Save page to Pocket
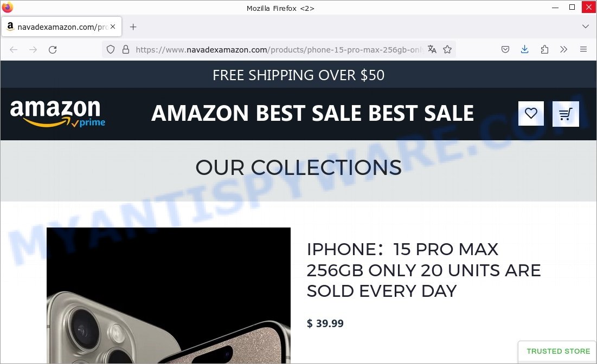The image size is (597, 364). 505,49
